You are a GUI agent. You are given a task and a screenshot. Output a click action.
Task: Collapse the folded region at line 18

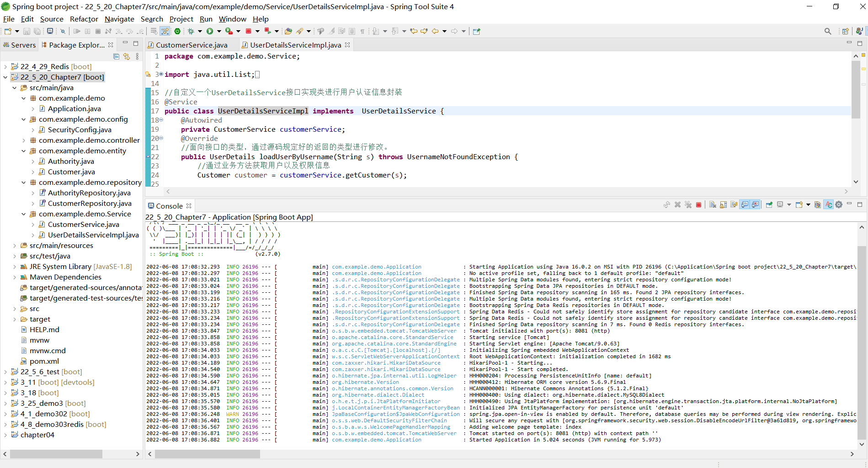[x=161, y=120]
